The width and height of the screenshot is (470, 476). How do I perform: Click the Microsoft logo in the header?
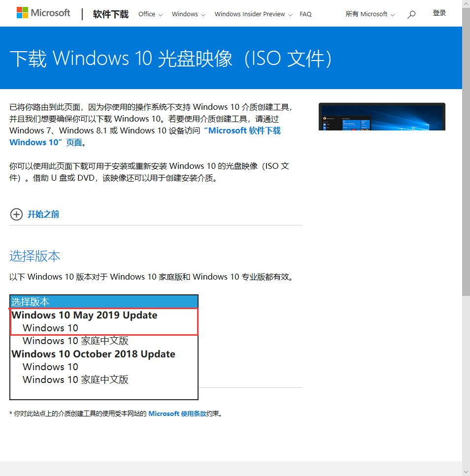click(43, 13)
